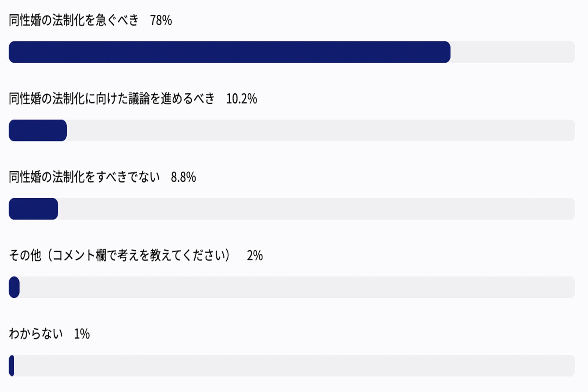Click the gray track of the わからない bar
588x392 pixels.
click(294, 366)
